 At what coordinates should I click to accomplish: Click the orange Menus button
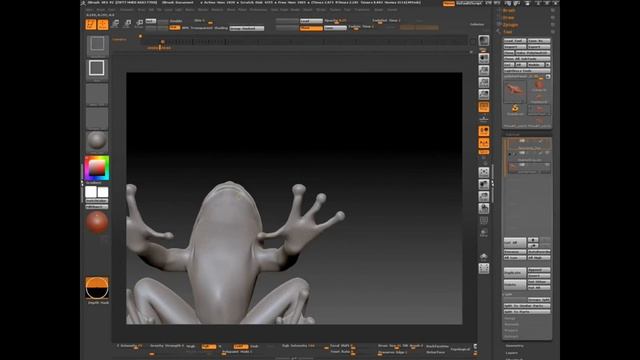(x=449, y=3)
